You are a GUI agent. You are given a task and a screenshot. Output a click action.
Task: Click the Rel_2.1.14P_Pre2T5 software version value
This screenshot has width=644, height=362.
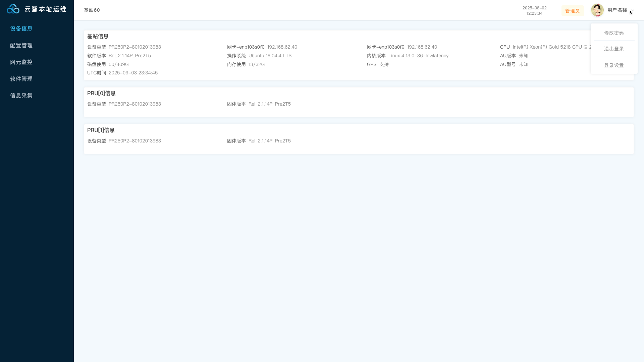(130, 56)
